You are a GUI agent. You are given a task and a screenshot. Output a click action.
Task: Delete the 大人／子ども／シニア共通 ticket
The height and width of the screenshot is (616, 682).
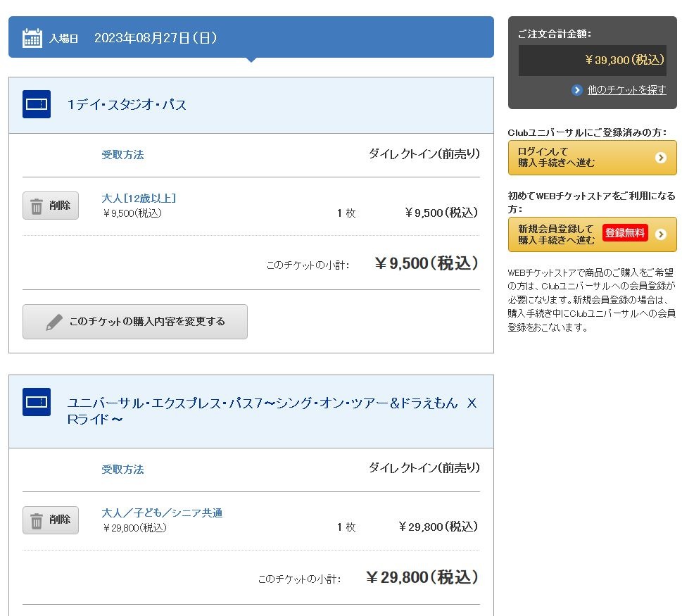coord(51,520)
